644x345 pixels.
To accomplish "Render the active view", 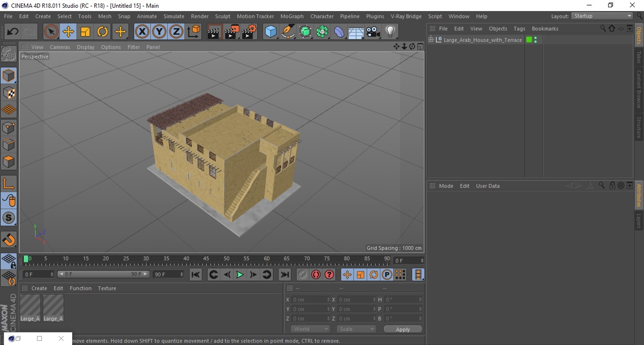I will coord(214,32).
